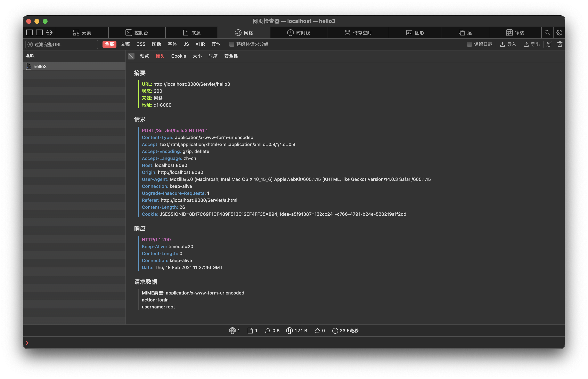This screenshot has width=588, height=379.
Task: Click the trash icon to clear network items
Action: [x=560, y=44]
